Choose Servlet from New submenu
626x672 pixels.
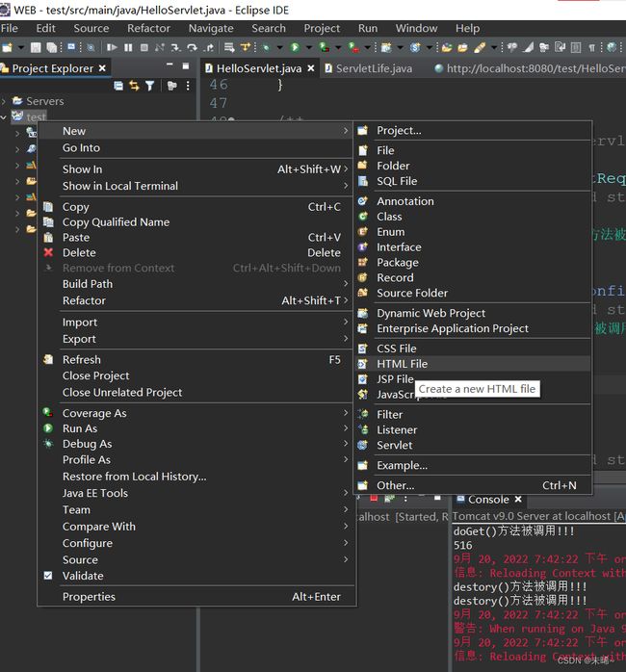tap(473, 445)
